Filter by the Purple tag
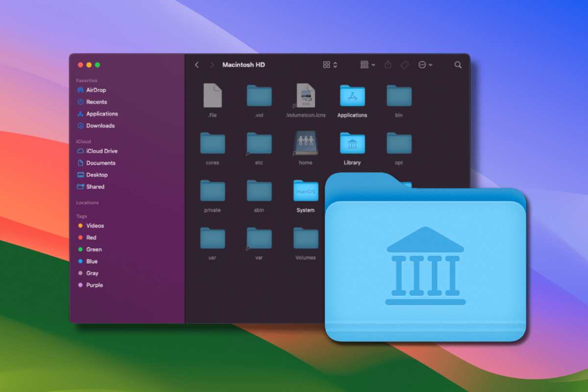Viewport: 588px width, 392px height. (94, 285)
